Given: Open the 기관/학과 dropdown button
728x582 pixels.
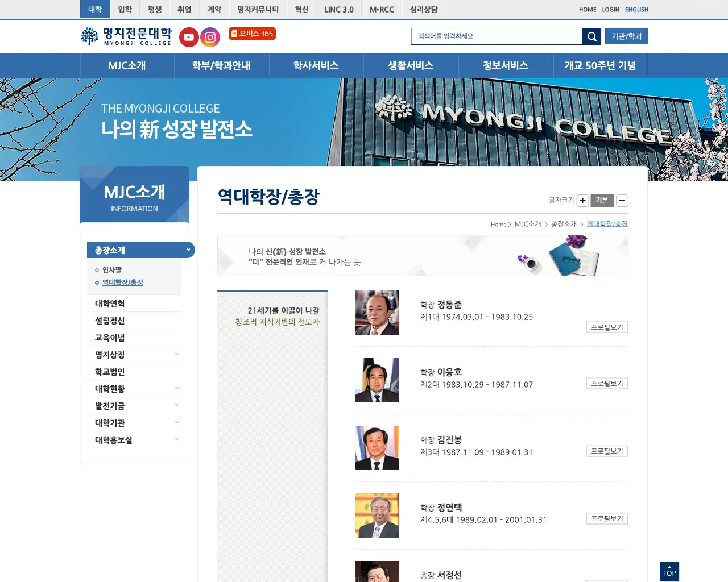Looking at the screenshot, I should pyautogui.click(x=627, y=36).
